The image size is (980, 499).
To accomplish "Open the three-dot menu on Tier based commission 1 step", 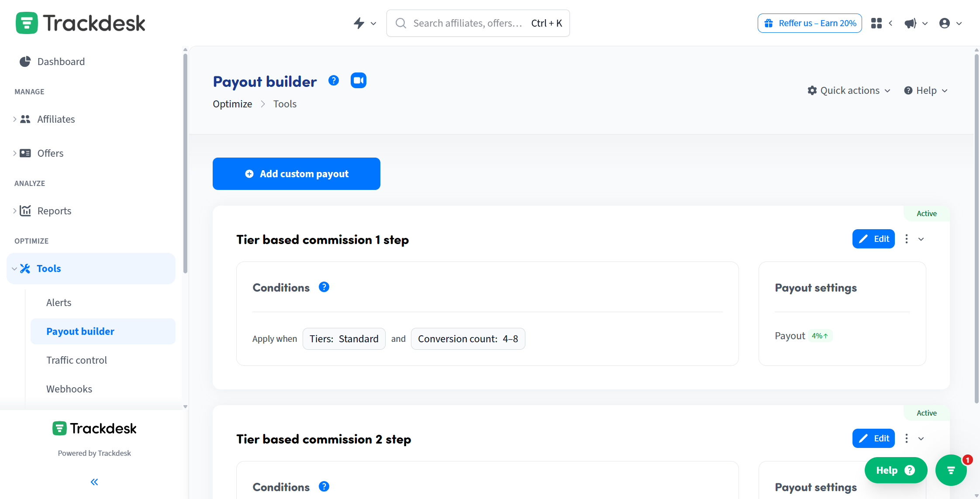I will 906,239.
